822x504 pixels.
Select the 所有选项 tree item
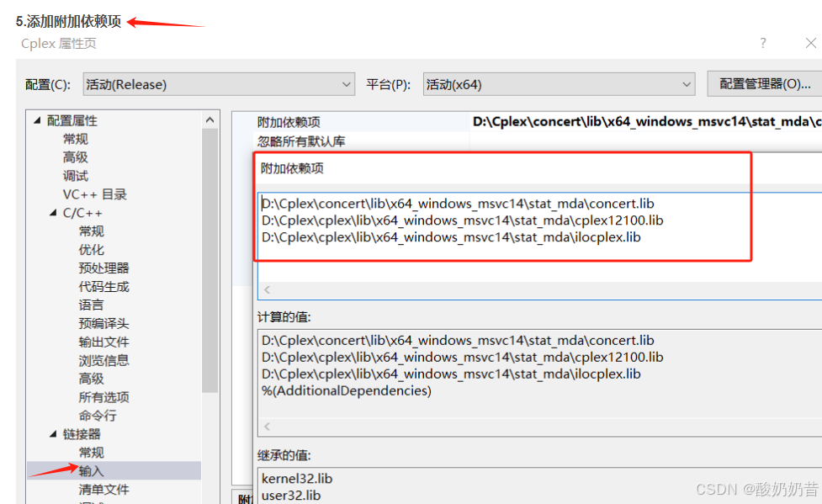[x=103, y=397]
